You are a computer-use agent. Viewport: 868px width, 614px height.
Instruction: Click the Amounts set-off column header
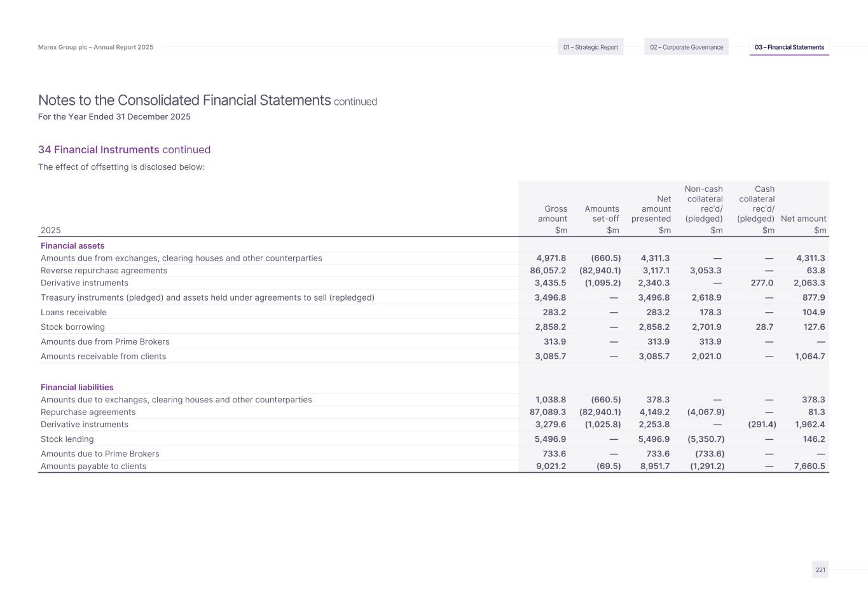602,214
